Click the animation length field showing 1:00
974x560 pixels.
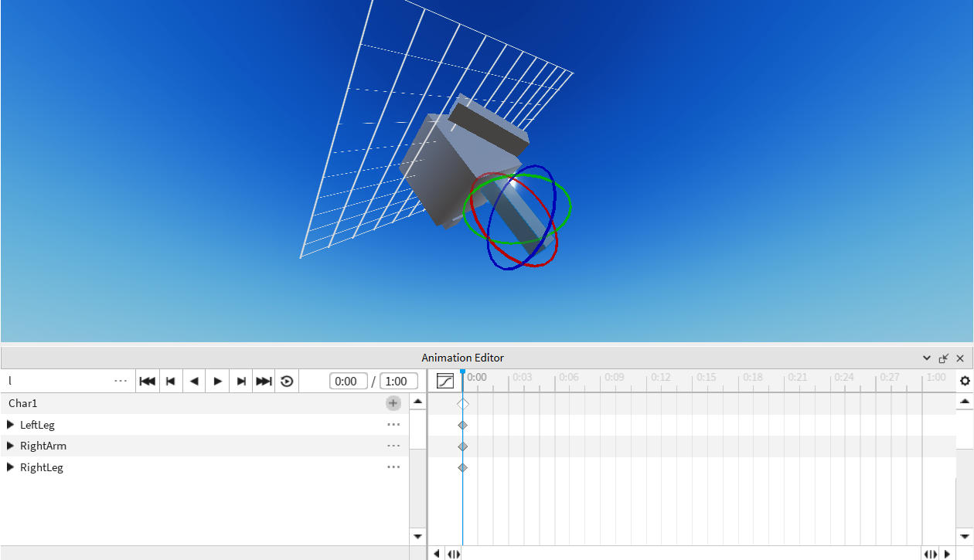click(x=399, y=381)
